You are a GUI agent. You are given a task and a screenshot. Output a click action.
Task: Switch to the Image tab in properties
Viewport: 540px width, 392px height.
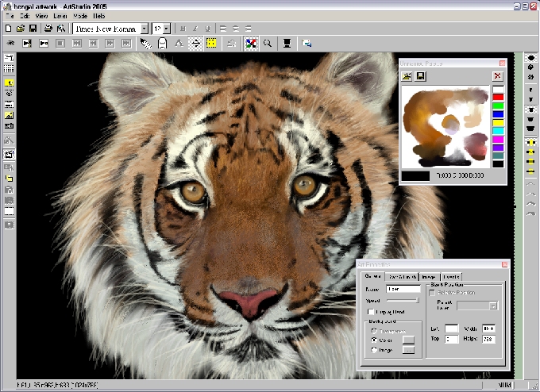coord(427,277)
